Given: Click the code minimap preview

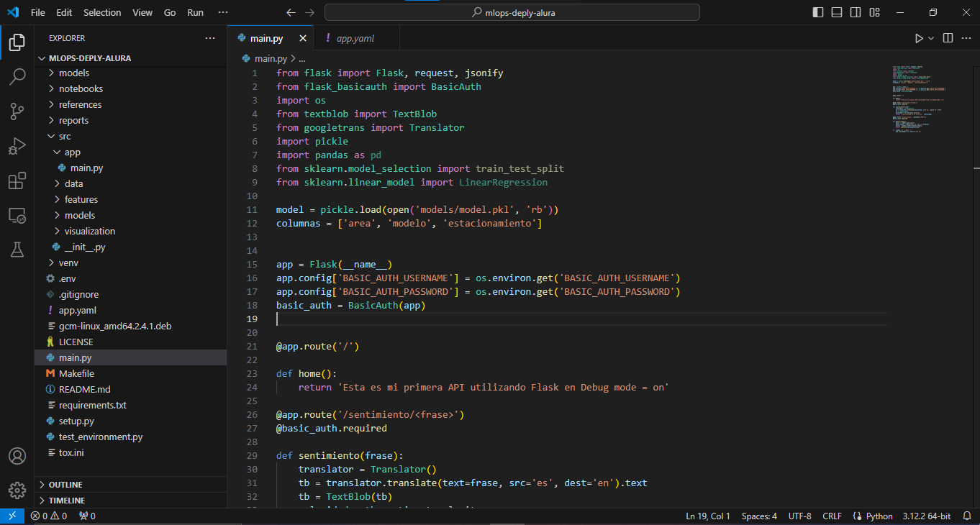Looking at the screenshot, I should (x=917, y=99).
